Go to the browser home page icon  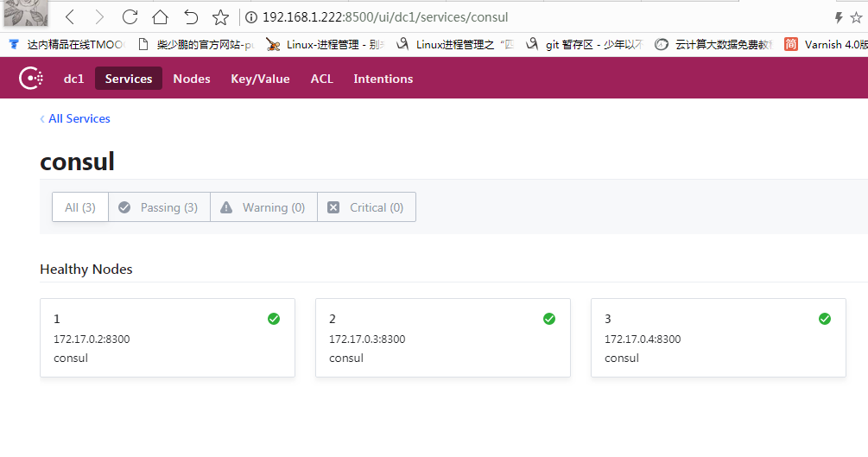[160, 17]
